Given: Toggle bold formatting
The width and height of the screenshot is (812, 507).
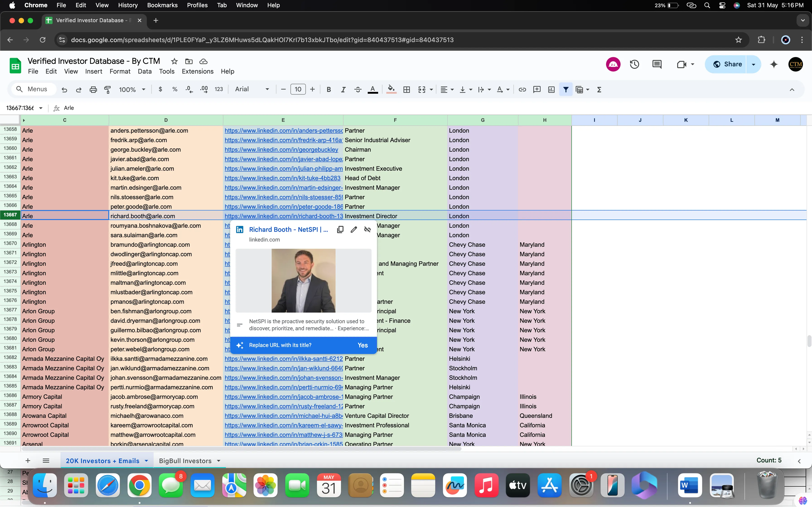Looking at the screenshot, I should [329, 90].
